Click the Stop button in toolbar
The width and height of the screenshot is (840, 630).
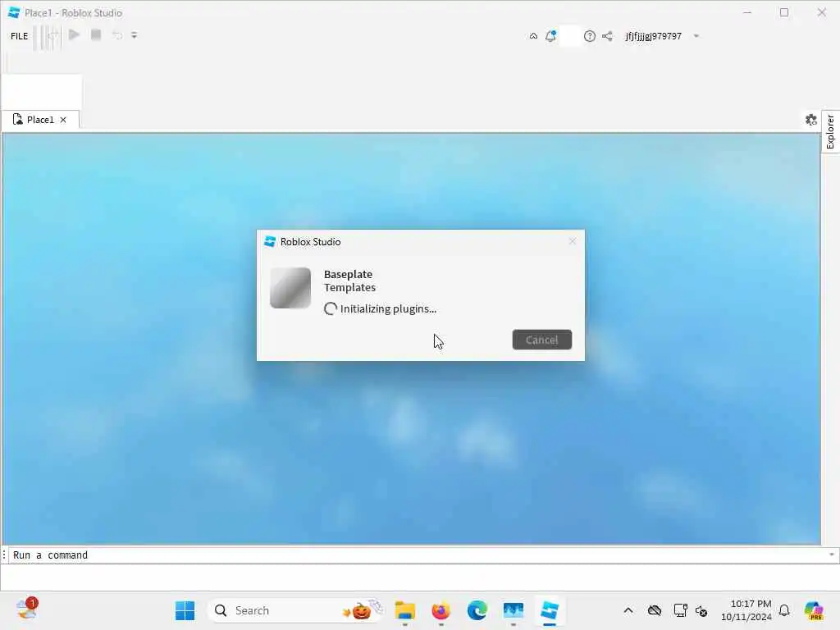96,35
